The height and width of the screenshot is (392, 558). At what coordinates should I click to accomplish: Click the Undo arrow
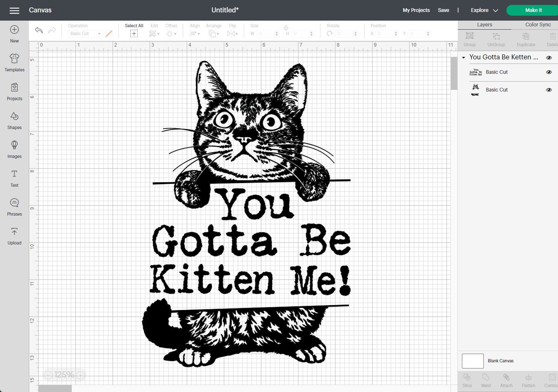coord(38,30)
